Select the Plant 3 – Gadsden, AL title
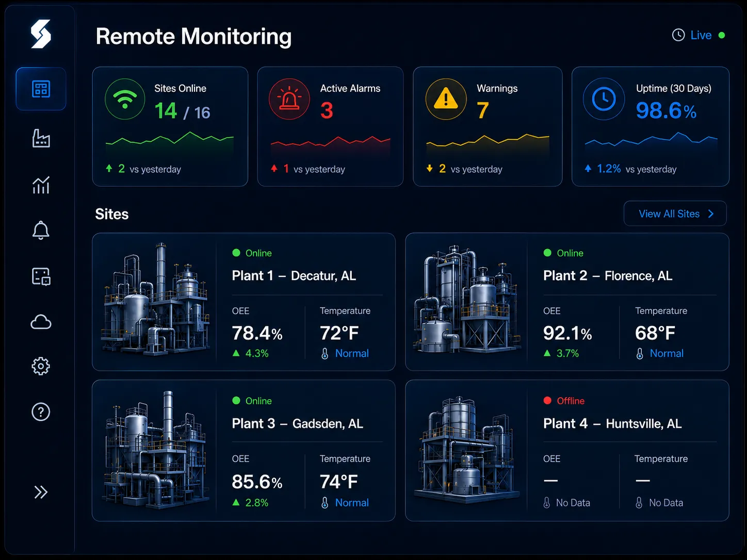Image resolution: width=747 pixels, height=560 pixels. click(x=298, y=424)
